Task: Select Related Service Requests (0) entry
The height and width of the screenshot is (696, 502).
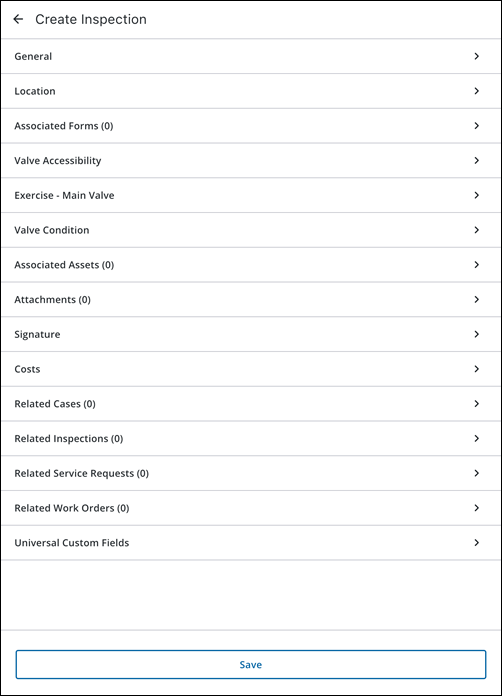Action: (251, 473)
